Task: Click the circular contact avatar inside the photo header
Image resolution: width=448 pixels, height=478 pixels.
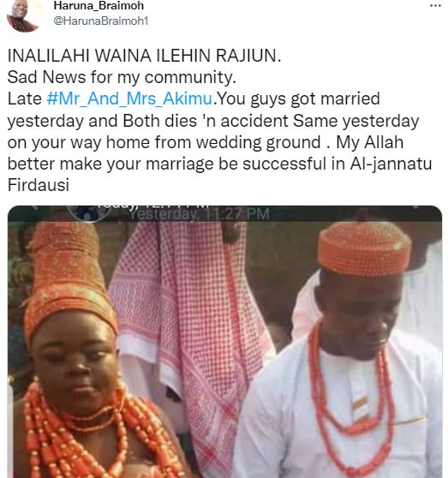Action: click(88, 212)
